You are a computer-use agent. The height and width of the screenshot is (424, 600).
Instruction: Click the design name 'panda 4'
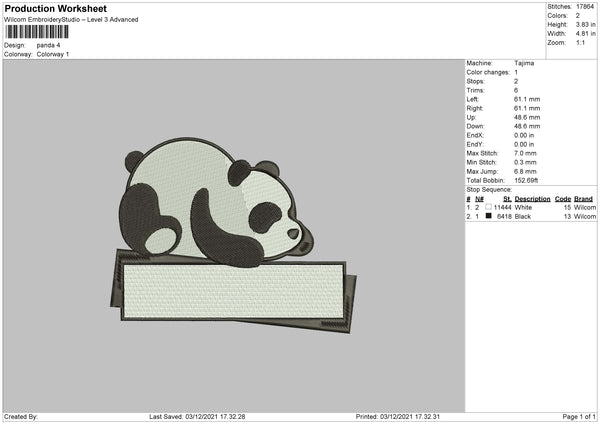pyautogui.click(x=48, y=45)
